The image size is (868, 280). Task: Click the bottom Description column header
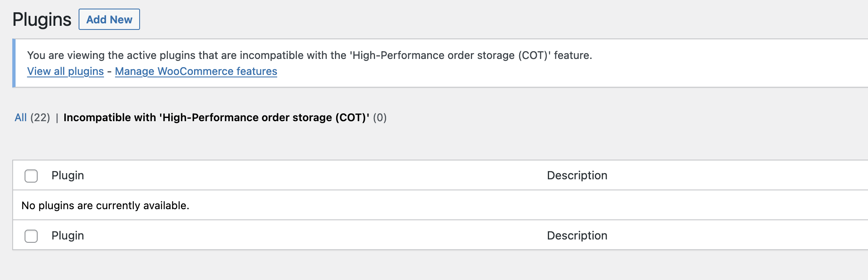click(577, 235)
